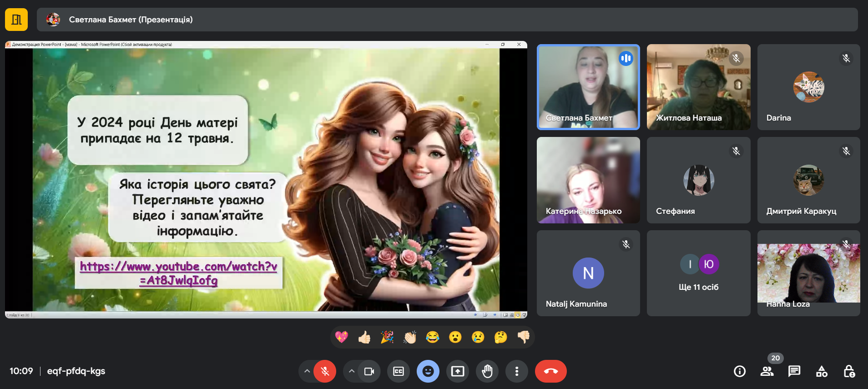868x389 pixels.
Task: Open the activities shapes icon
Action: [822, 371]
